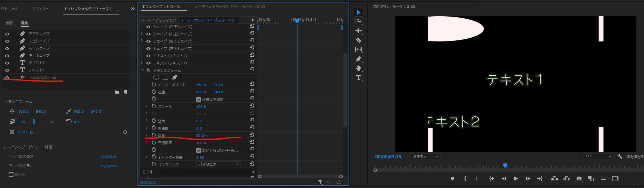Click the program monitor playhead marker
Screen dimensions: 644x188
tap(505, 166)
